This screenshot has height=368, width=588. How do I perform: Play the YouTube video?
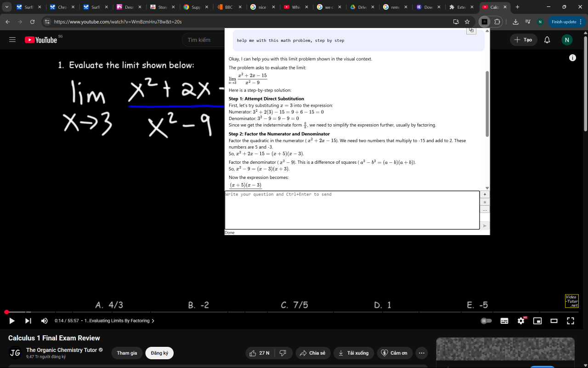pos(12,321)
